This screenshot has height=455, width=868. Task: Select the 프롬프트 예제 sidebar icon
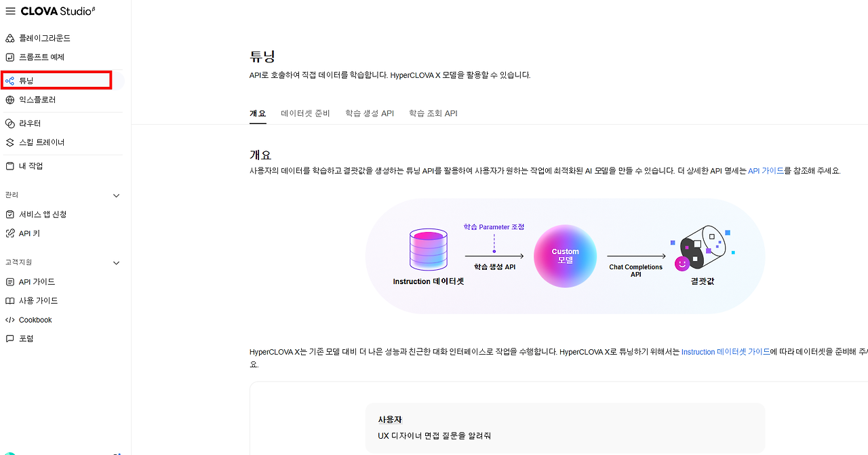(9, 58)
